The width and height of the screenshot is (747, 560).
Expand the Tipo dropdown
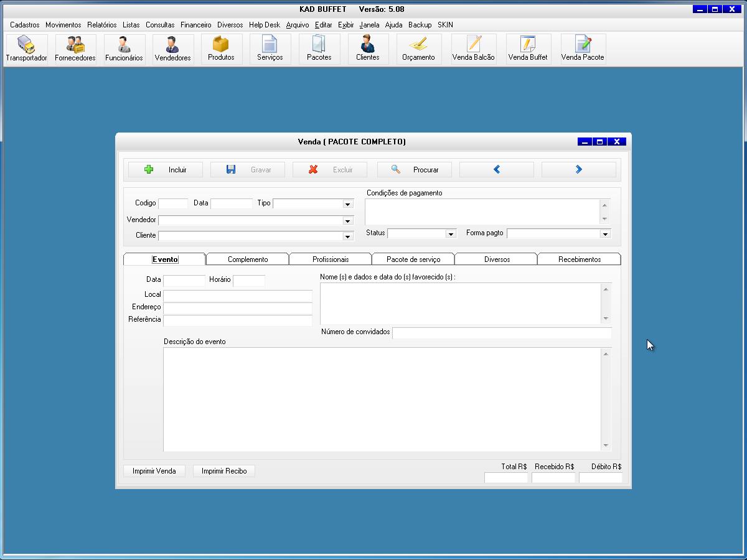tap(347, 204)
